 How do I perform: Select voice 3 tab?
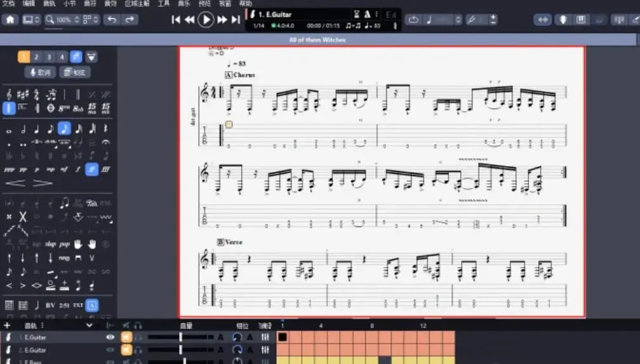pos(49,56)
